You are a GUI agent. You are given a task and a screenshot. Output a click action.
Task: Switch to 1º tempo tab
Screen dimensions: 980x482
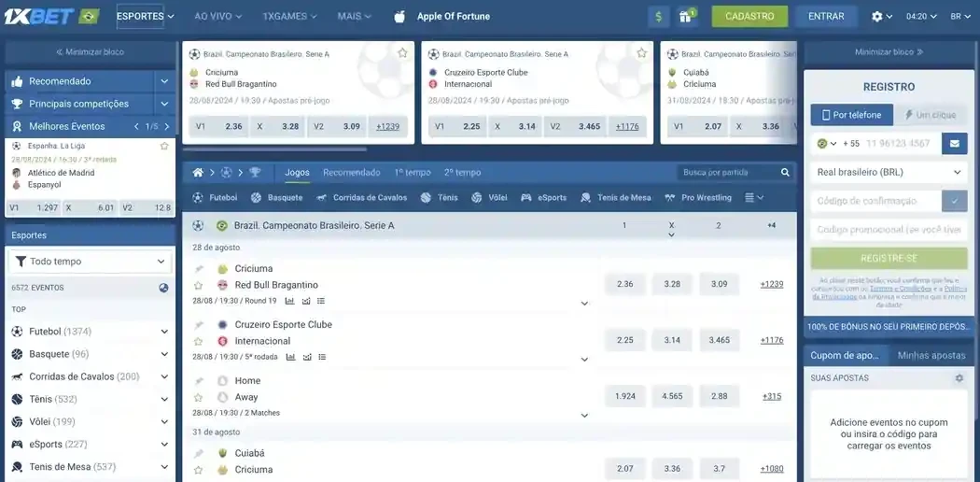pyautogui.click(x=413, y=173)
